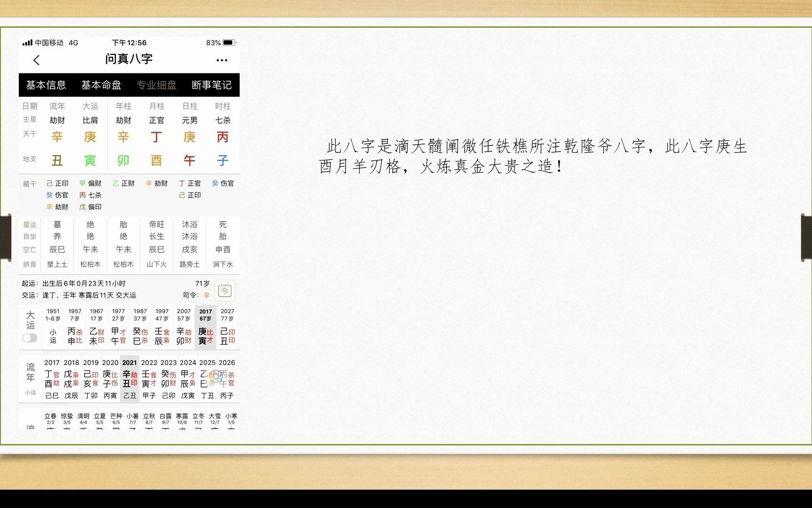Screen dimensions: 812x508
Task: Click 惊蛰 3/5 solar term
Action: tap(67, 419)
